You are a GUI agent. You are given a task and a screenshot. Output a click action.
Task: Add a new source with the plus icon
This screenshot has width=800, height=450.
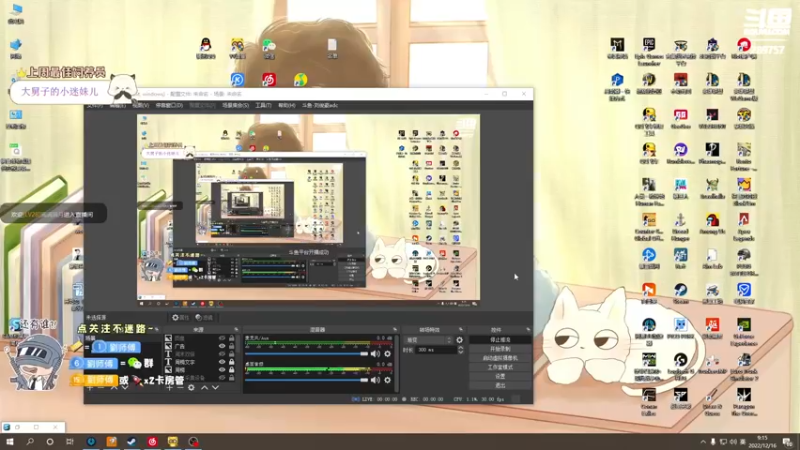(x=169, y=388)
